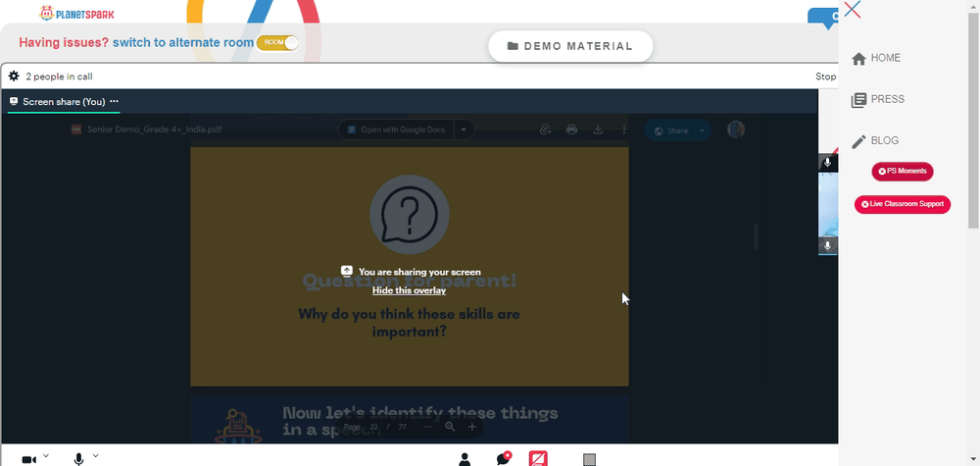Click Hide this overlay link
The height and width of the screenshot is (466, 980).
click(410, 290)
